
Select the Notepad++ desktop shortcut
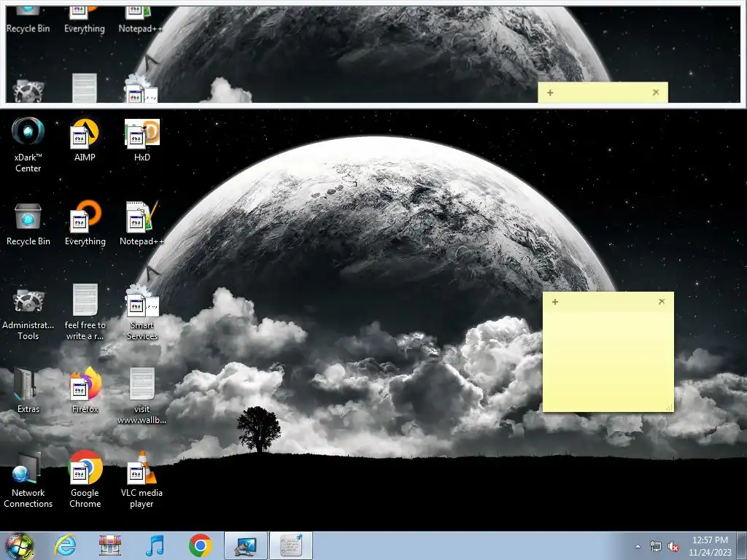(x=142, y=225)
